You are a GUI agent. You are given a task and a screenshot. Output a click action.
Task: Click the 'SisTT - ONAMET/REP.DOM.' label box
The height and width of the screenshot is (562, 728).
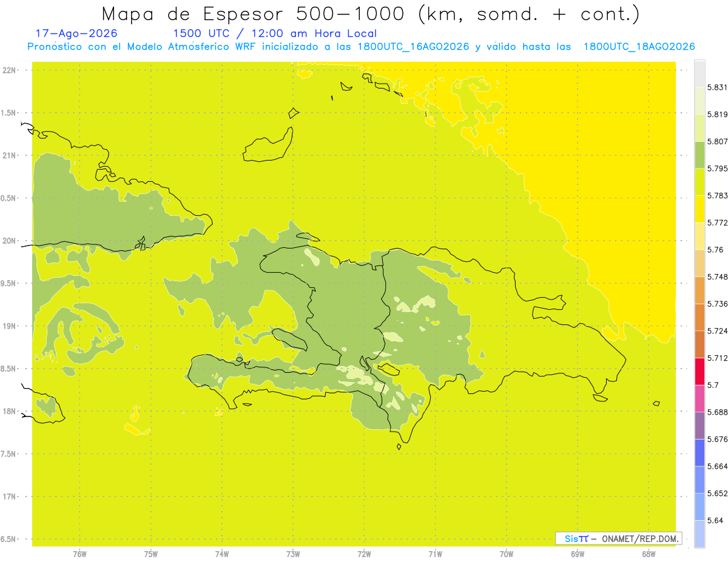618,538
